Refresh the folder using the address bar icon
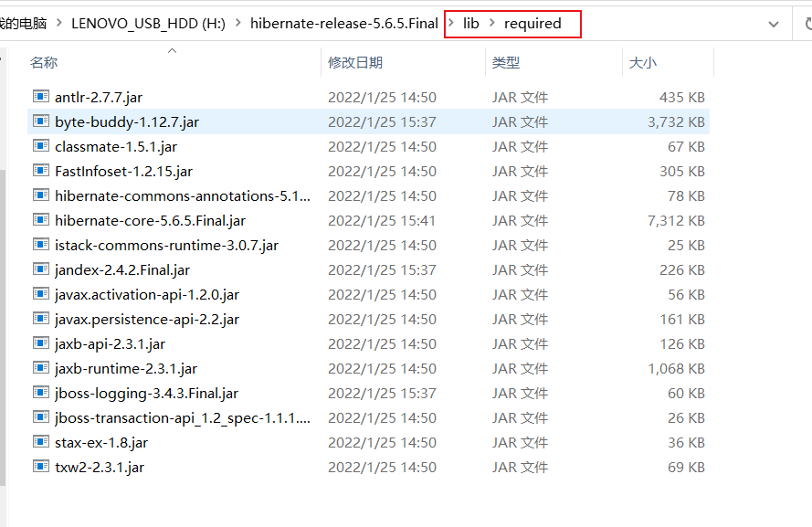The width and height of the screenshot is (812, 527). coord(807,24)
